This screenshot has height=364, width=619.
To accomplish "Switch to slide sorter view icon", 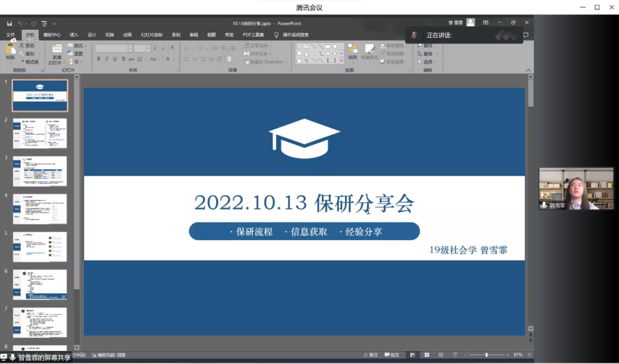I will [x=426, y=355].
